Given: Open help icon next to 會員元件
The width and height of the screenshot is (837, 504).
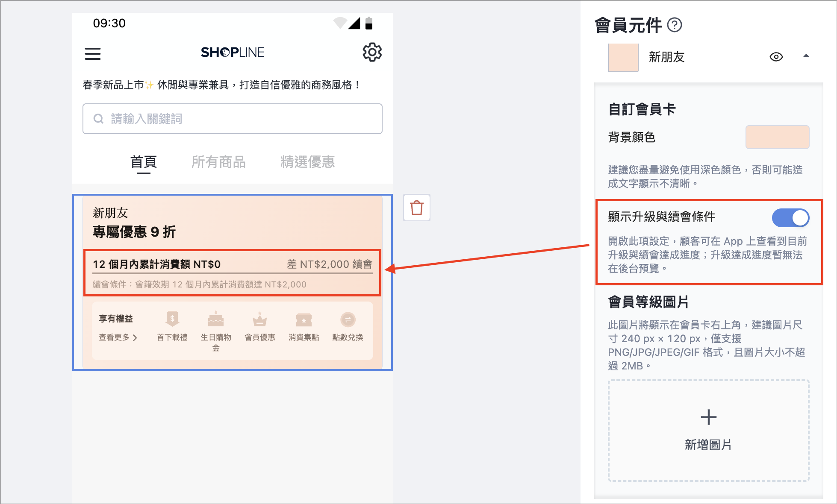Looking at the screenshot, I should pos(675,25).
